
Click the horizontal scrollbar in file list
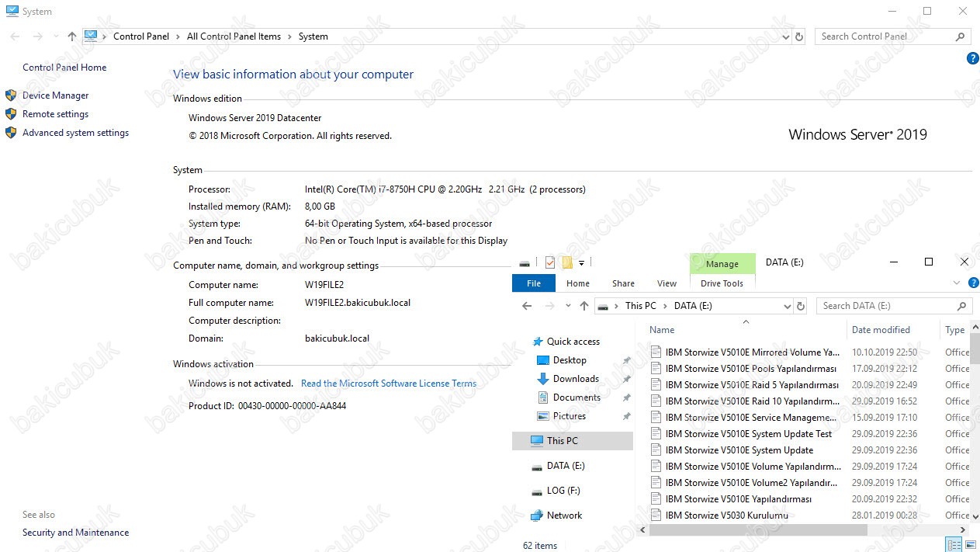[x=758, y=529]
